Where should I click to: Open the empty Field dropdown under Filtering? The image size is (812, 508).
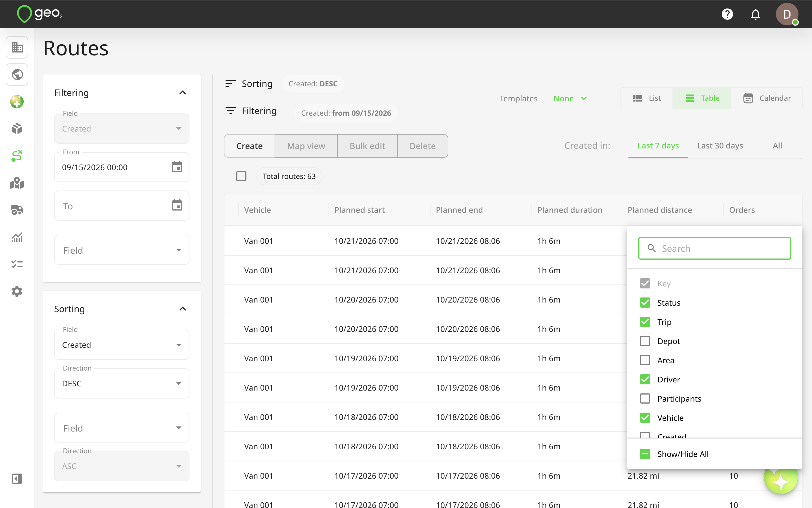point(122,250)
